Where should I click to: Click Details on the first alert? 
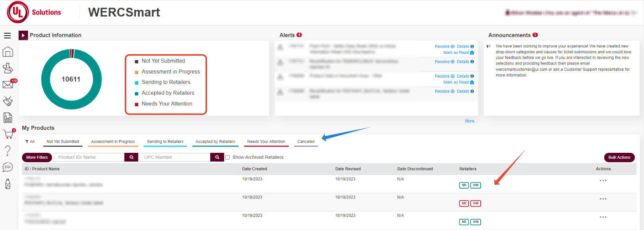465,47
